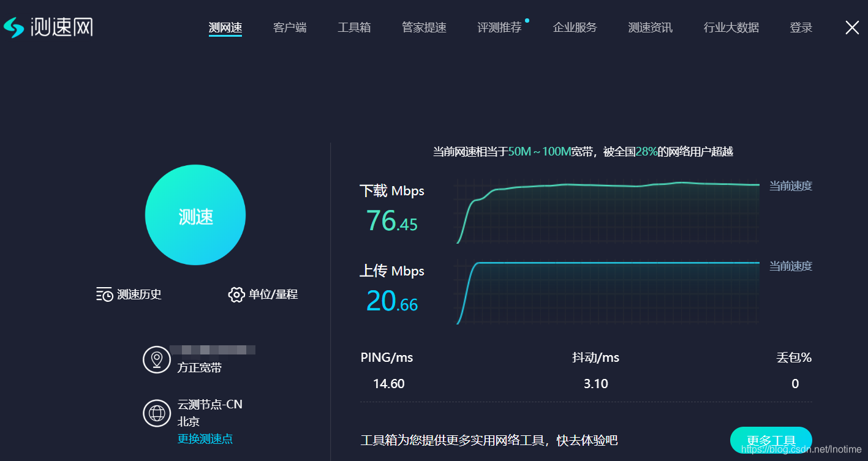Viewport: 868px width, 461px height.
Task: Click the PING/ms label
Action: pos(387,358)
